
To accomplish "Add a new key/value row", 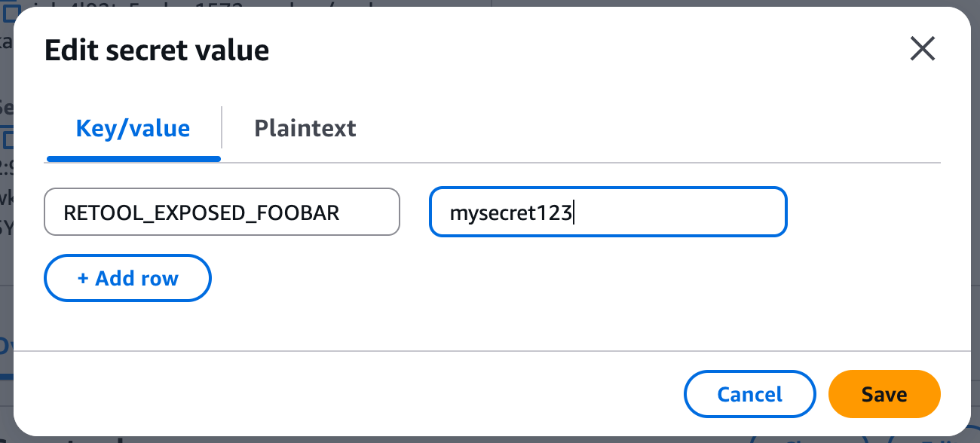I will click(x=127, y=279).
